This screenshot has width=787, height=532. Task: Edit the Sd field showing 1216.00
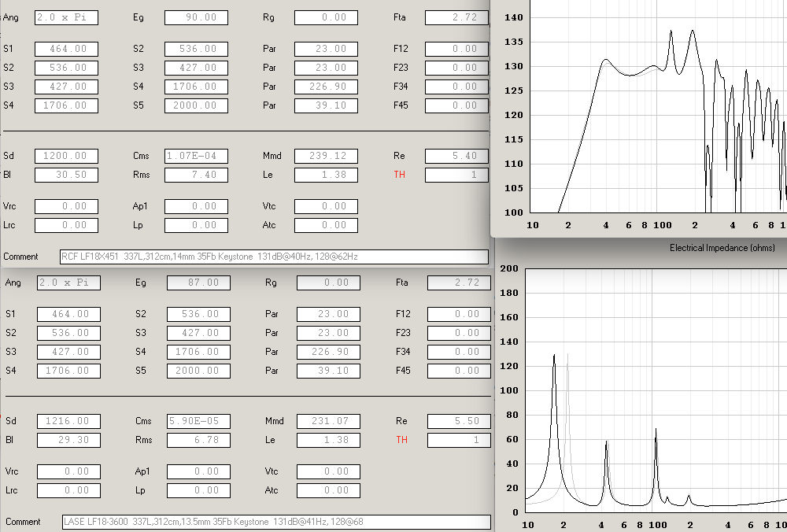pyautogui.click(x=68, y=422)
